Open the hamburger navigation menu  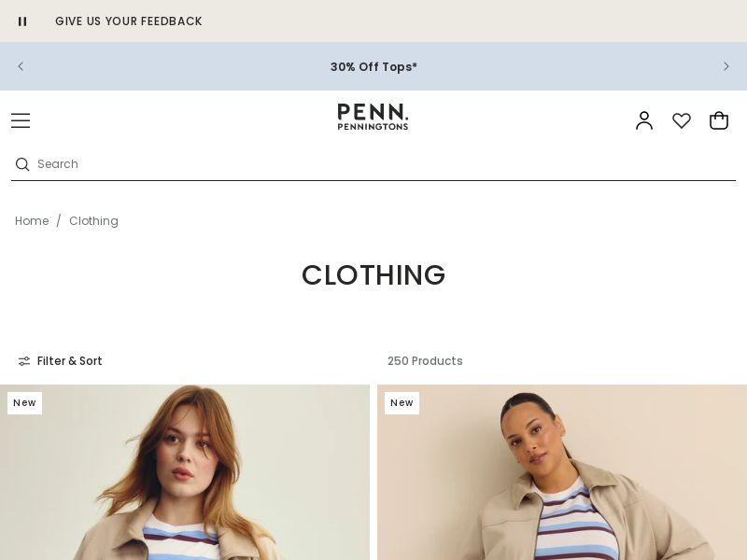pos(21,120)
